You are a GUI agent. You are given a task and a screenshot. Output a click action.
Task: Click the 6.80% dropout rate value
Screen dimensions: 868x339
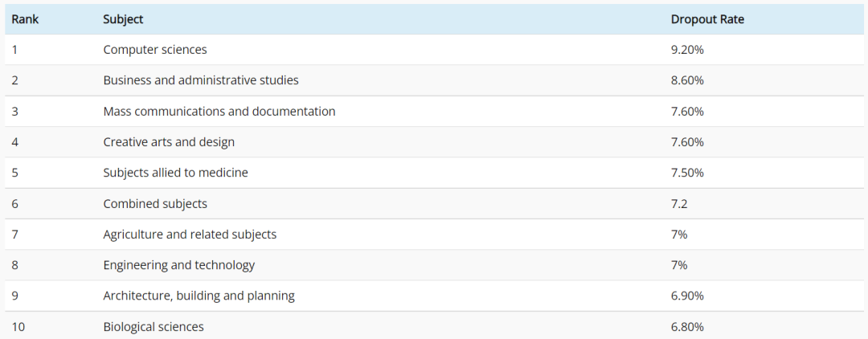tap(687, 327)
